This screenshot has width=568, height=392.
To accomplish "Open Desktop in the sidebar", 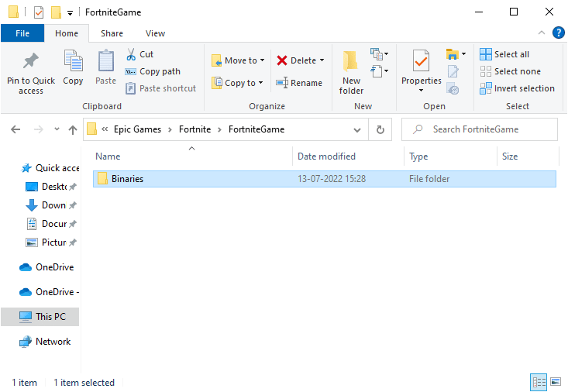I will pos(50,187).
